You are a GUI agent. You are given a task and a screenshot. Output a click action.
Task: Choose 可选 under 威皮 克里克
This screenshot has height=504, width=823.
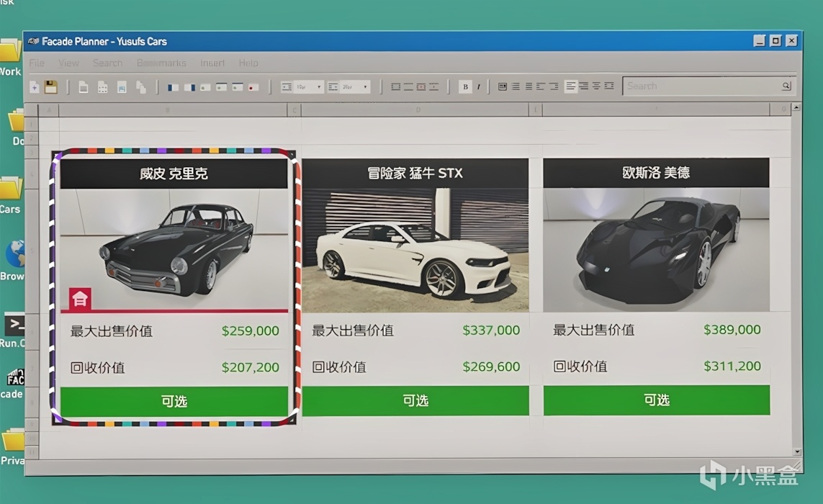pyautogui.click(x=174, y=401)
